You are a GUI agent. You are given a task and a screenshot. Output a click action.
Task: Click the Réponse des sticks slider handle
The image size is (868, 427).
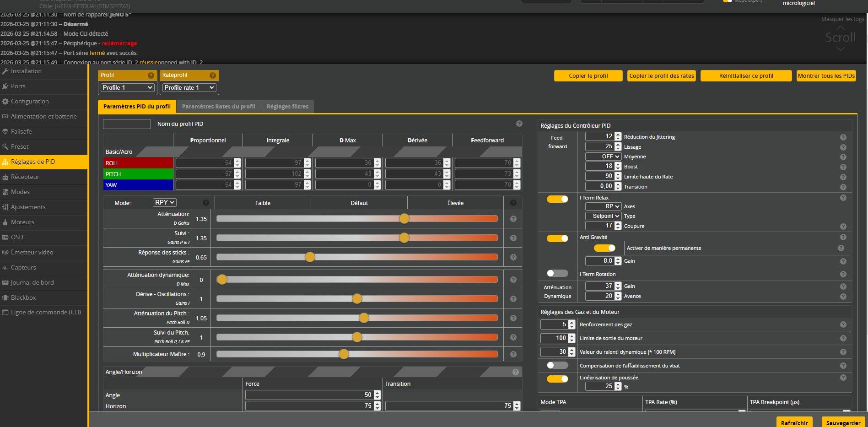pos(310,257)
